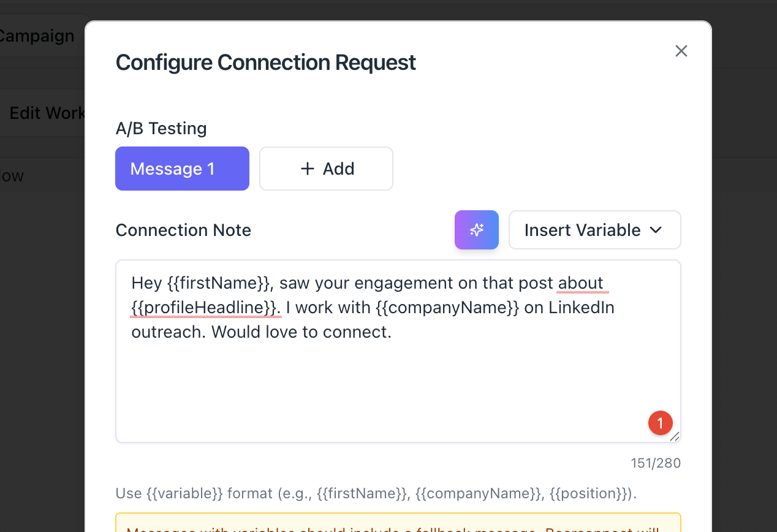
Task: Click the textarea resize handle corner
Action: (675, 436)
